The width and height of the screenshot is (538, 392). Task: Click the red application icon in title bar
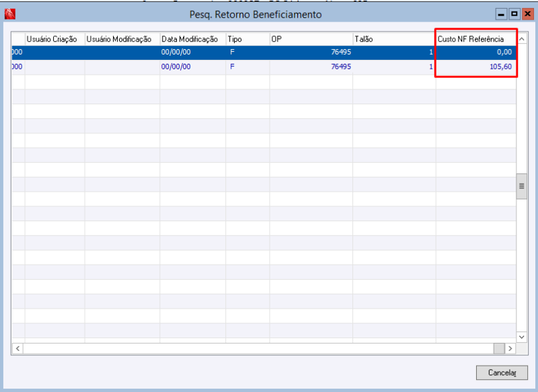[10, 14]
